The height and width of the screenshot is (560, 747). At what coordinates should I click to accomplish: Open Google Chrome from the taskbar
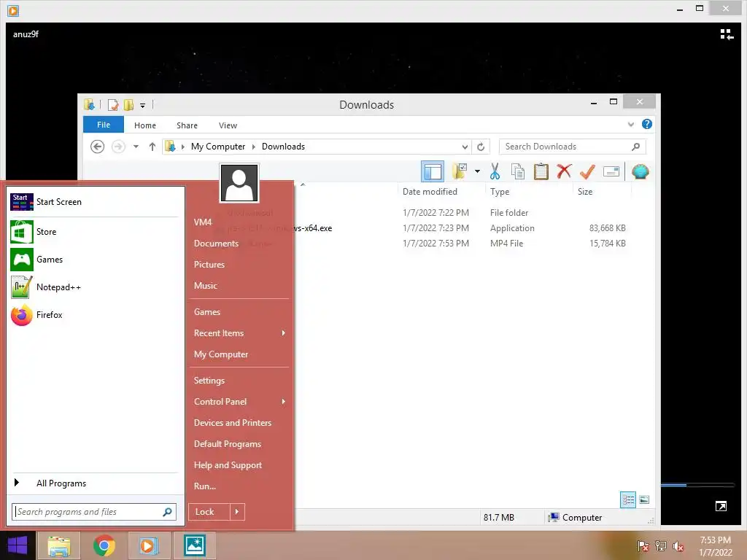click(104, 545)
